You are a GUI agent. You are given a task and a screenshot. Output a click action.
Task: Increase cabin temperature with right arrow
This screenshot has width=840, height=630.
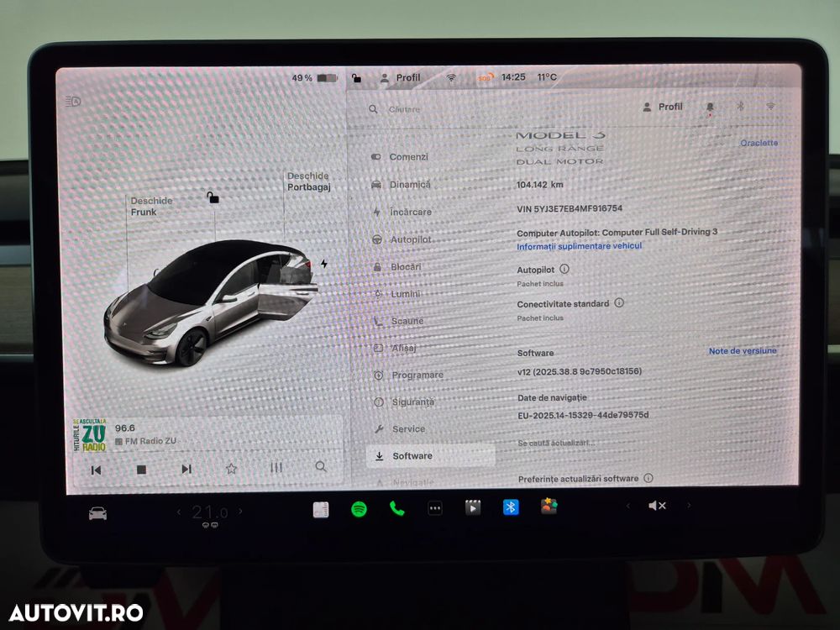pyautogui.click(x=240, y=511)
